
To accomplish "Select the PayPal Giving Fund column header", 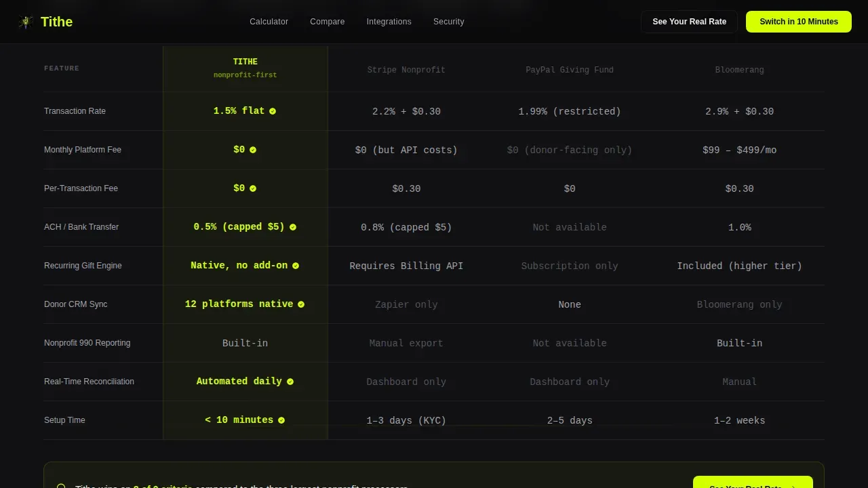I will click(570, 70).
